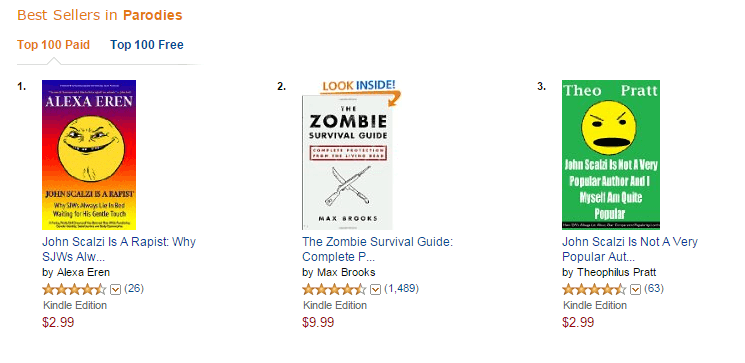The width and height of the screenshot is (745, 363).
Task: Expand rating dropdown arrow beside 26 reviews
Action: pyautogui.click(x=115, y=289)
